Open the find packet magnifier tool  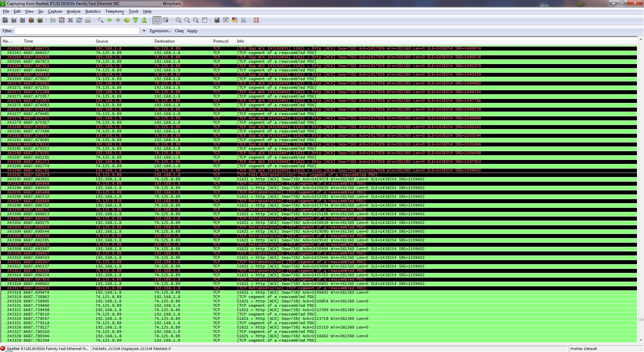pos(100,20)
